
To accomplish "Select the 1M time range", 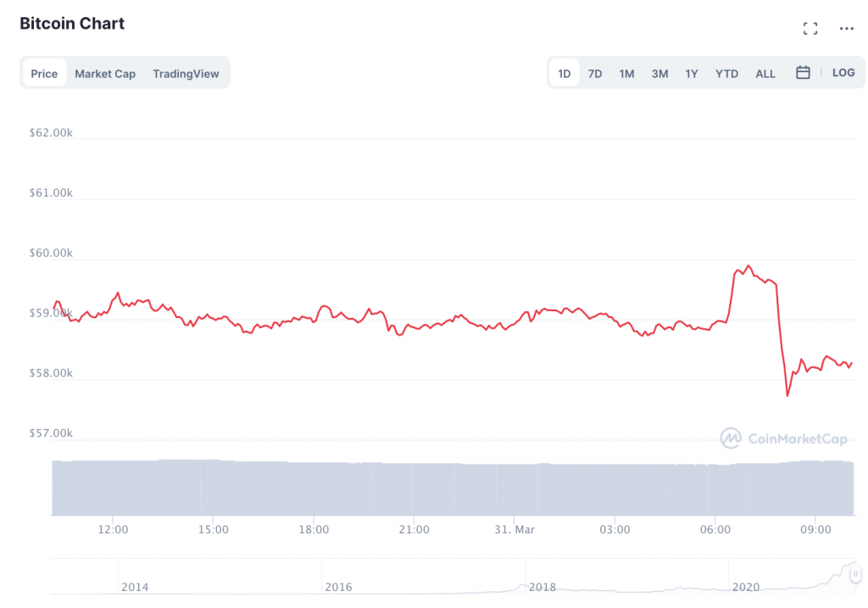I will pos(626,74).
